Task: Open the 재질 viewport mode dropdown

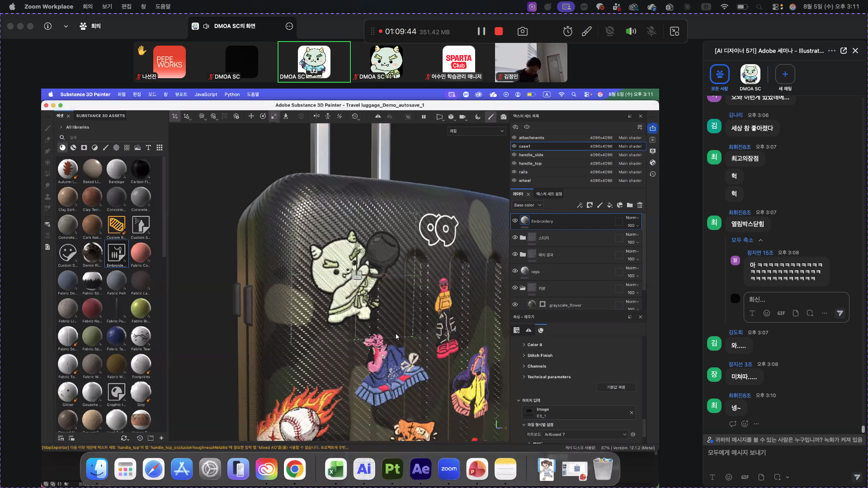Action: pyautogui.click(x=476, y=131)
